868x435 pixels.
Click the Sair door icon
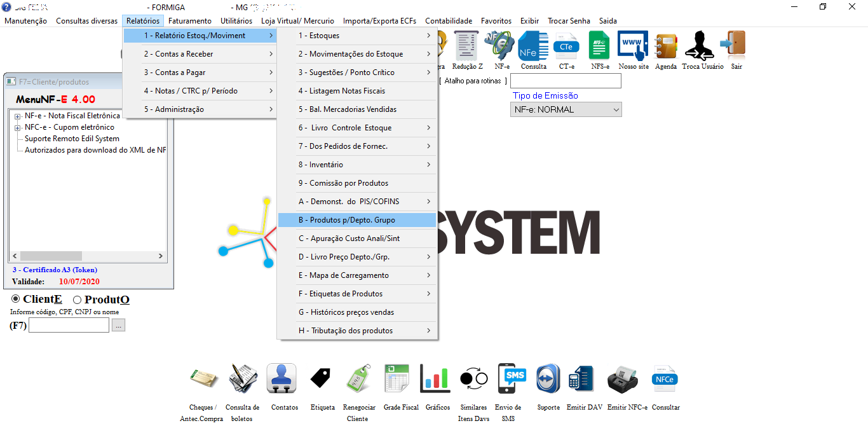click(736, 47)
